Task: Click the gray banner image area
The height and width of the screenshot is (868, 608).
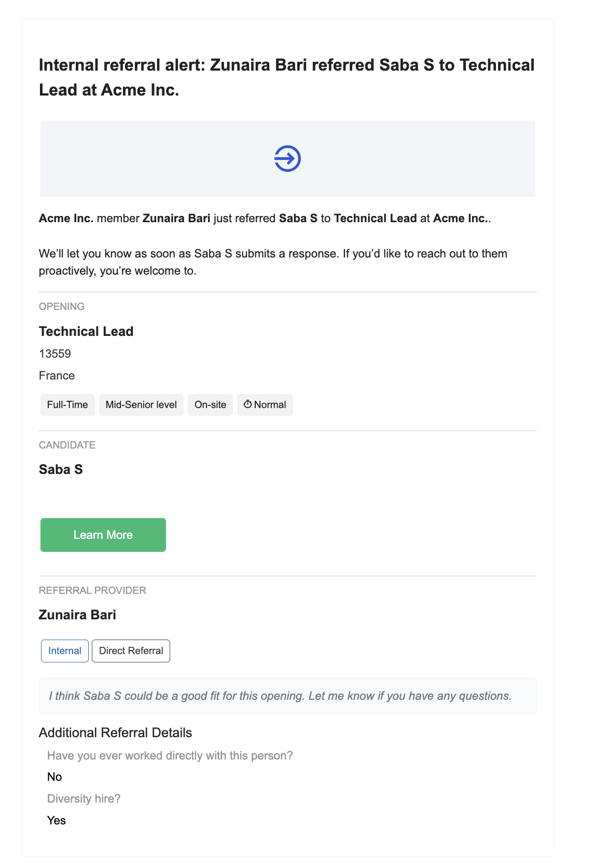Action: [288, 158]
